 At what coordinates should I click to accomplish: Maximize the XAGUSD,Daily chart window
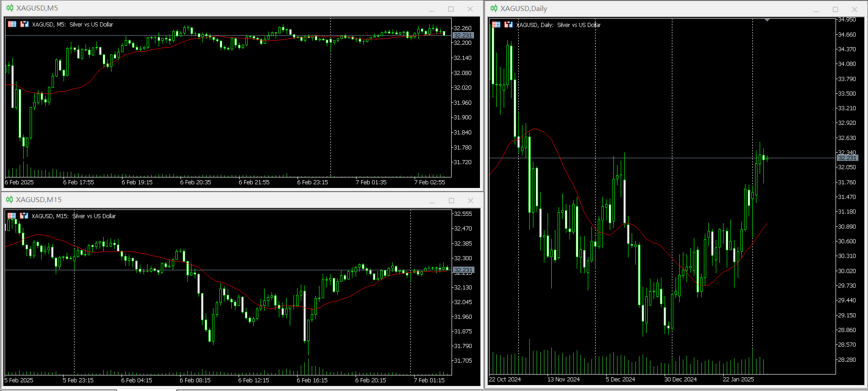coord(836,10)
